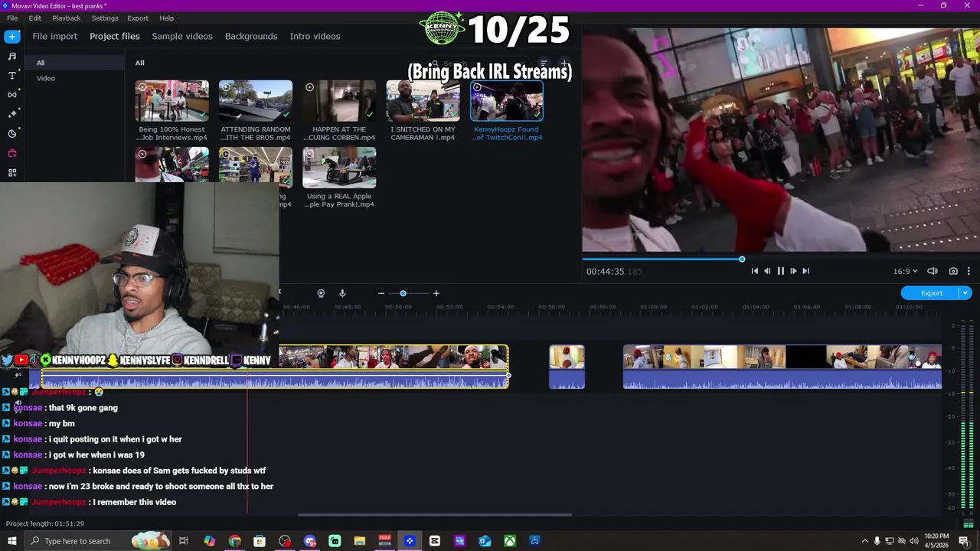The width and height of the screenshot is (980, 551).
Task: Open the File menu
Action: pyautogui.click(x=12, y=18)
